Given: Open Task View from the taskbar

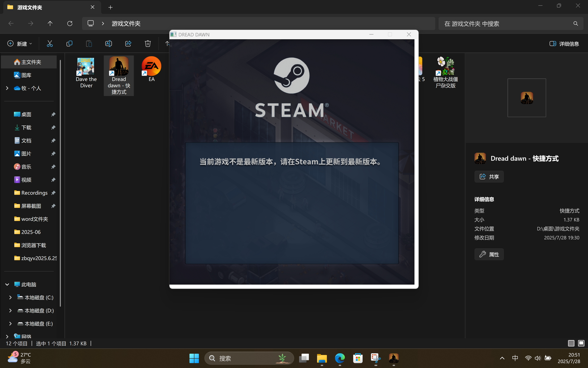Looking at the screenshot, I should tap(304, 358).
